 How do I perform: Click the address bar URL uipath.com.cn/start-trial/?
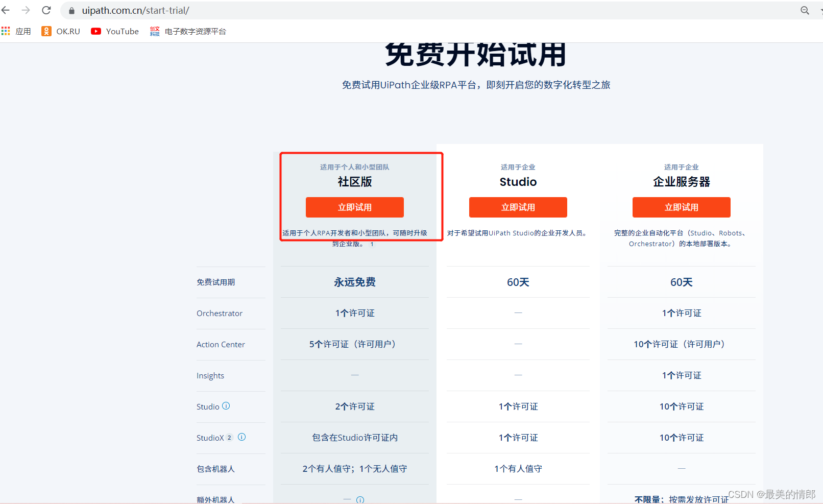[x=136, y=11]
